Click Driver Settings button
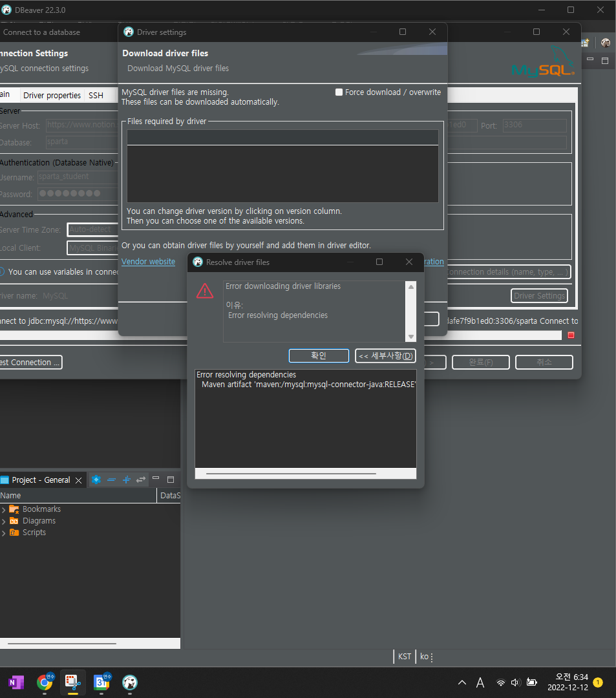 point(539,295)
